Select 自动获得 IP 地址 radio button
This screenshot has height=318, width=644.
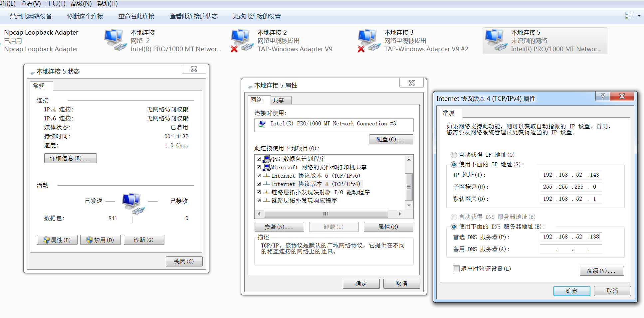tap(454, 155)
